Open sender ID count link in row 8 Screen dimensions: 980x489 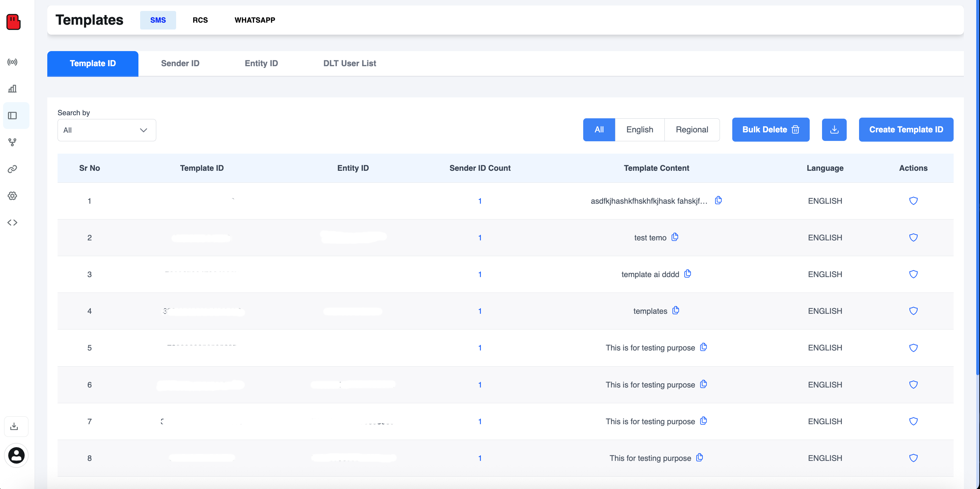click(x=480, y=458)
